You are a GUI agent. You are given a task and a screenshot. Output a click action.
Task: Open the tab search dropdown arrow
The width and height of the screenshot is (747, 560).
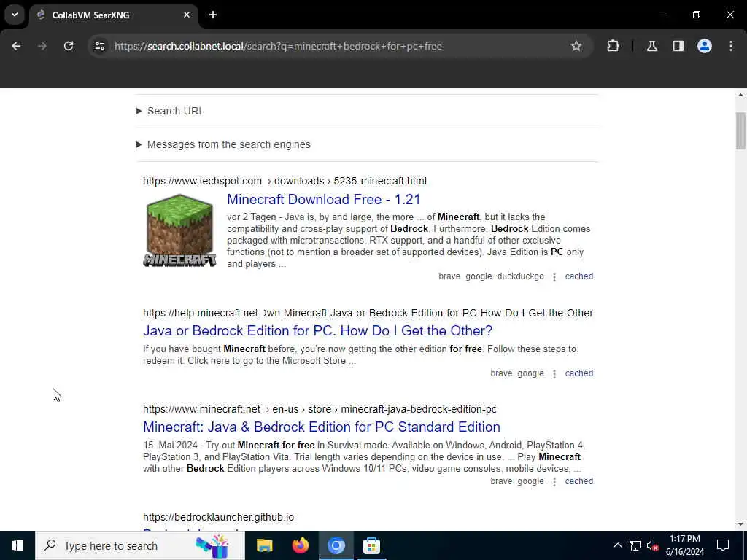pos(15,15)
